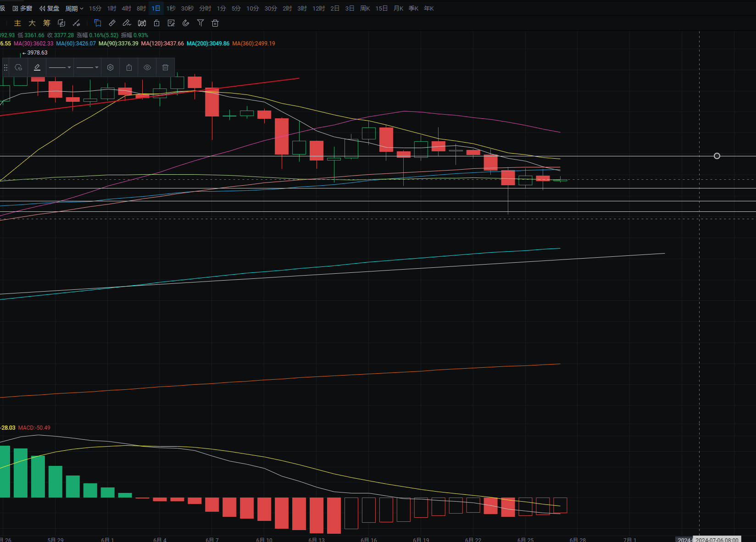Click the 多窗 multi-window button
The width and height of the screenshot is (756, 542).
(22, 8)
